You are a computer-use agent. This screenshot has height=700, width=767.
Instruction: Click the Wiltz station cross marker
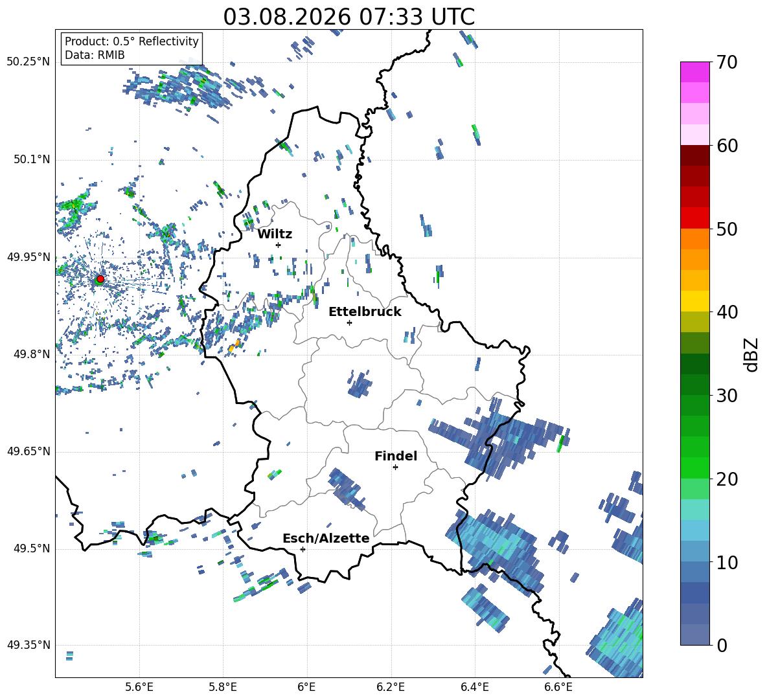pyautogui.click(x=278, y=245)
